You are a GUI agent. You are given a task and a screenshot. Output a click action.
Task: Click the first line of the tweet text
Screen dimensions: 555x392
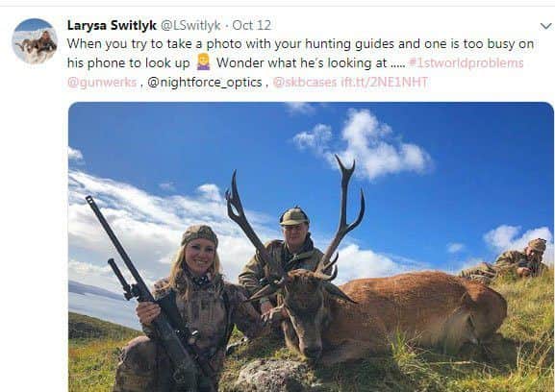(300, 44)
